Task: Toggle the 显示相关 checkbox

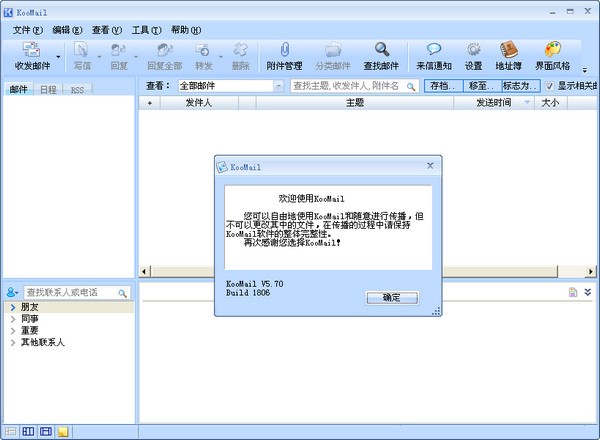Action: (549, 86)
